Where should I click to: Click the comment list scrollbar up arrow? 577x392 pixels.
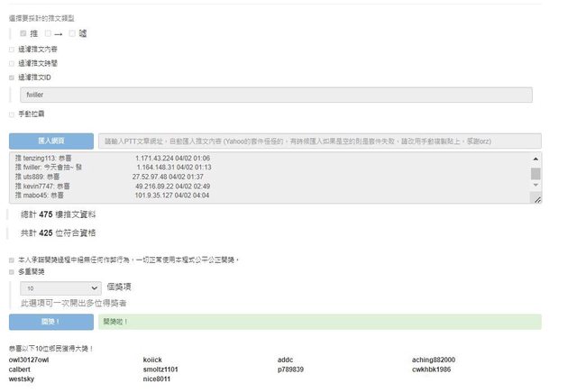(536, 159)
